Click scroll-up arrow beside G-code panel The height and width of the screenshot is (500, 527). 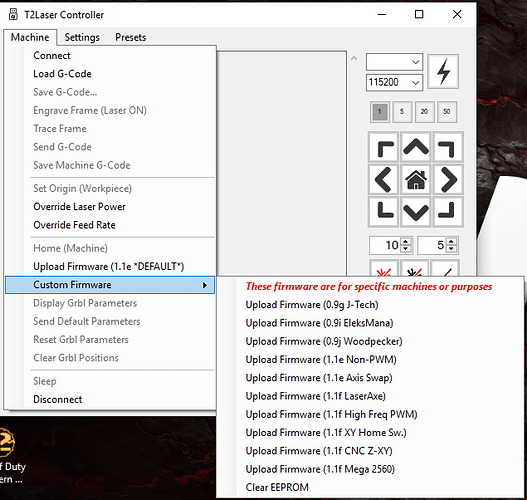[354, 58]
